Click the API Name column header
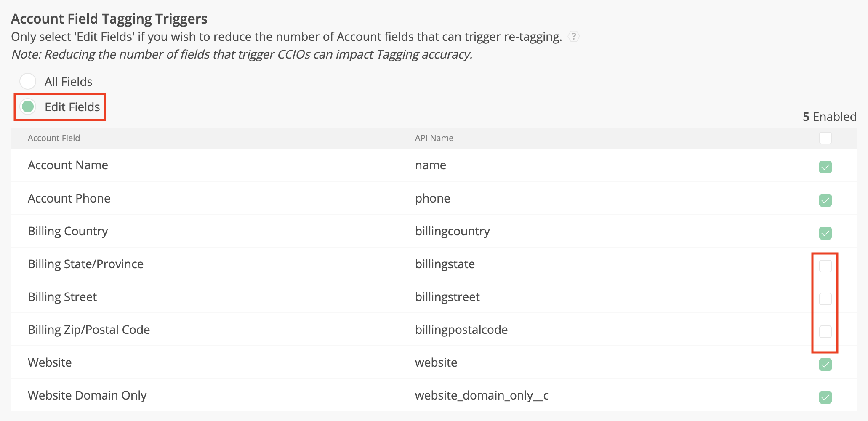This screenshot has width=868, height=421. 434,138
